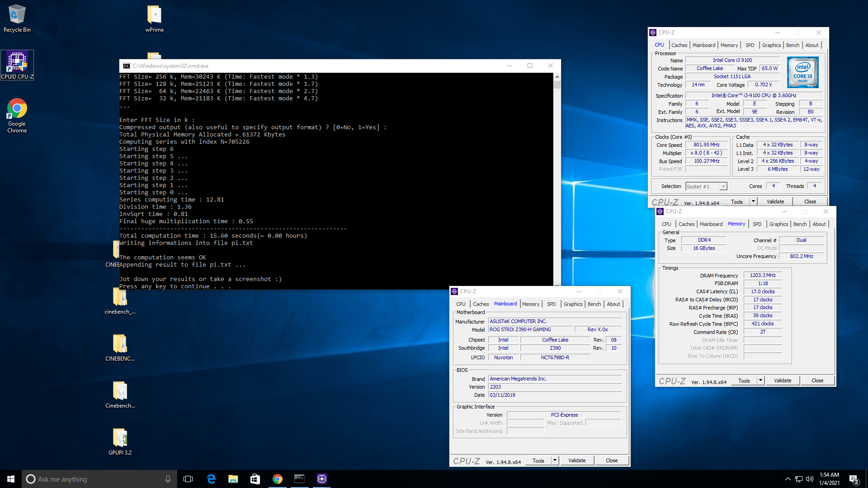This screenshot has height=488, width=868.
Task: Expand the Socket #1 selection dropdown
Action: pyautogui.click(x=723, y=187)
